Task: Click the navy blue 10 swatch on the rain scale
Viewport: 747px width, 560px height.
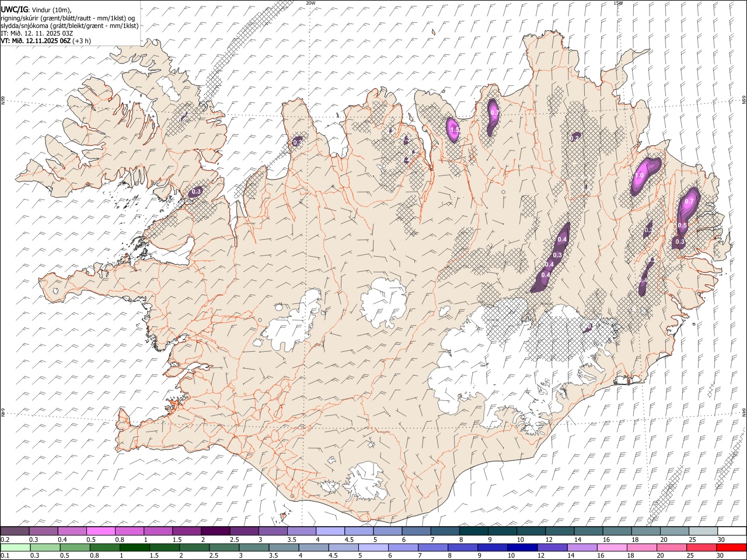Action: [522, 548]
